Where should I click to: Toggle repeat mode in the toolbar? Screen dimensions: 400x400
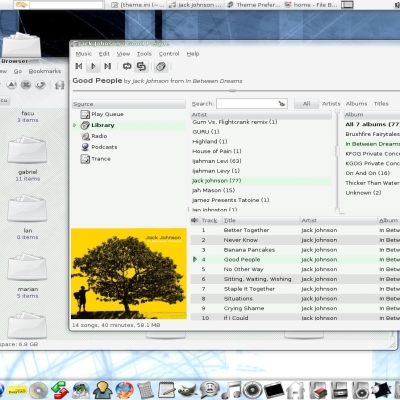[127, 66]
